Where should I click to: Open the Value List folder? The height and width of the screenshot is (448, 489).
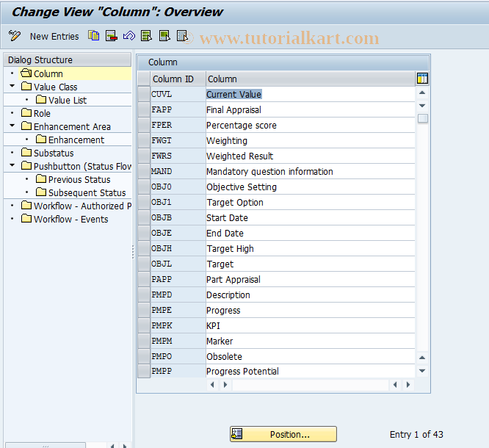tap(61, 100)
